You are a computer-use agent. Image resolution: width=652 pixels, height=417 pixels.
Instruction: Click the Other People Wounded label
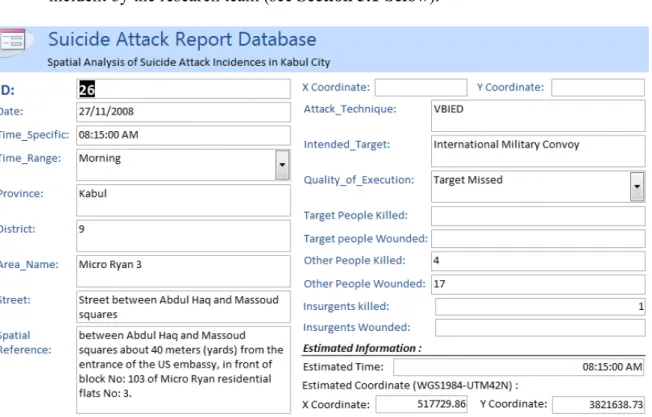pyautogui.click(x=364, y=284)
